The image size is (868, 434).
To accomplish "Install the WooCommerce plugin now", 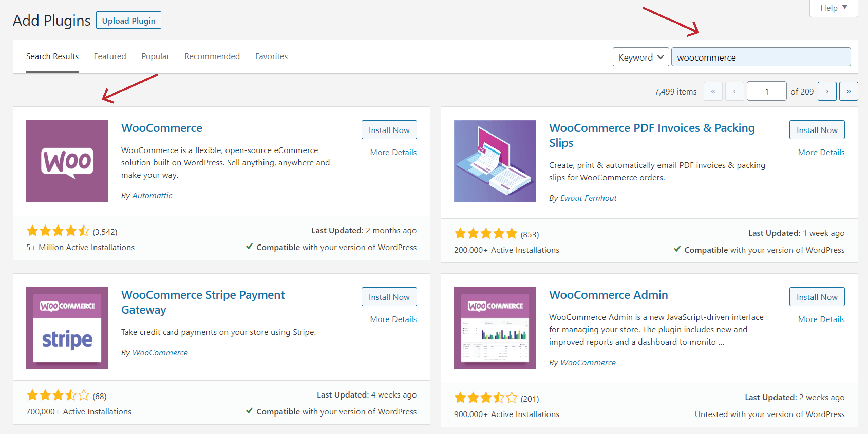I will 389,130.
